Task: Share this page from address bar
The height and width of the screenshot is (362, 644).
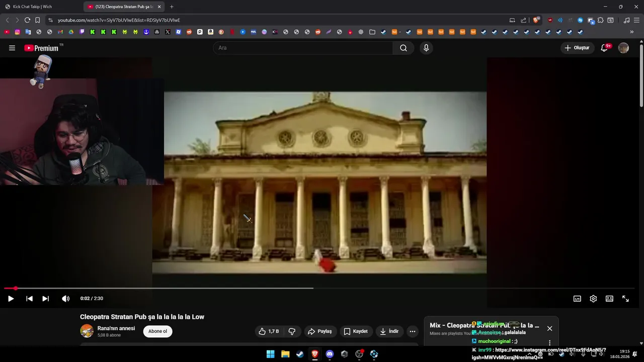Action: tap(524, 20)
